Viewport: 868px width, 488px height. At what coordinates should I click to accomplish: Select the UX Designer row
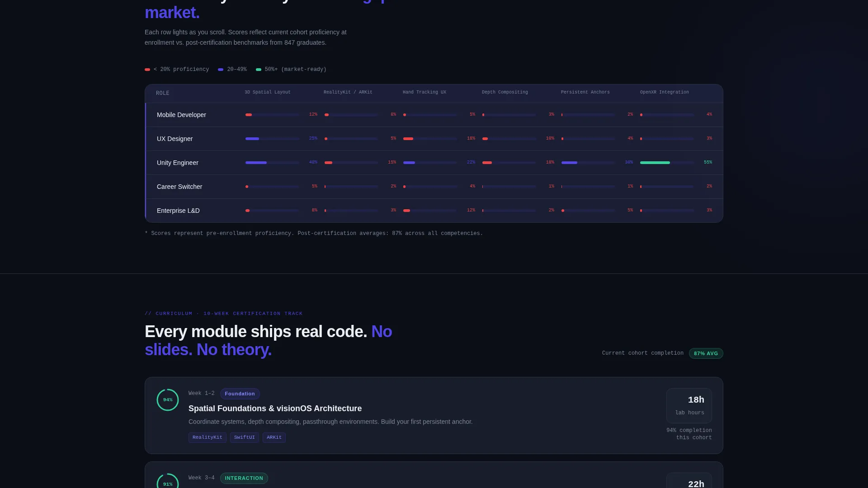point(434,139)
